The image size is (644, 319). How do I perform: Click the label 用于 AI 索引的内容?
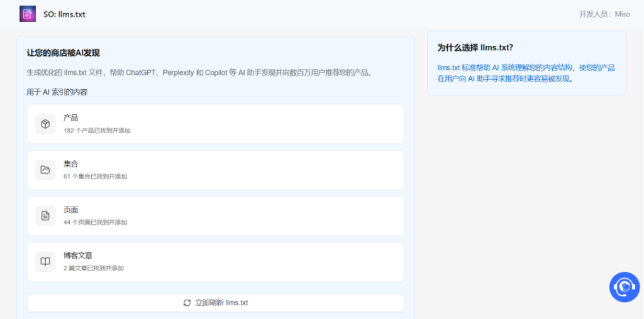pos(57,92)
